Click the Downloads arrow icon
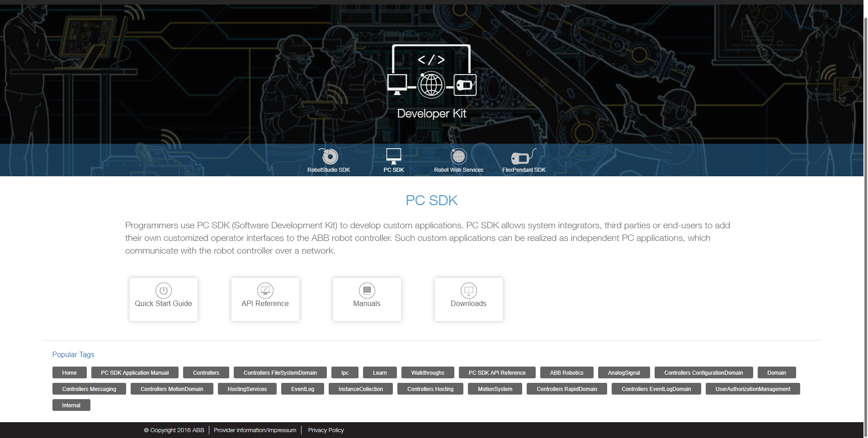The height and width of the screenshot is (438, 868). point(468,291)
